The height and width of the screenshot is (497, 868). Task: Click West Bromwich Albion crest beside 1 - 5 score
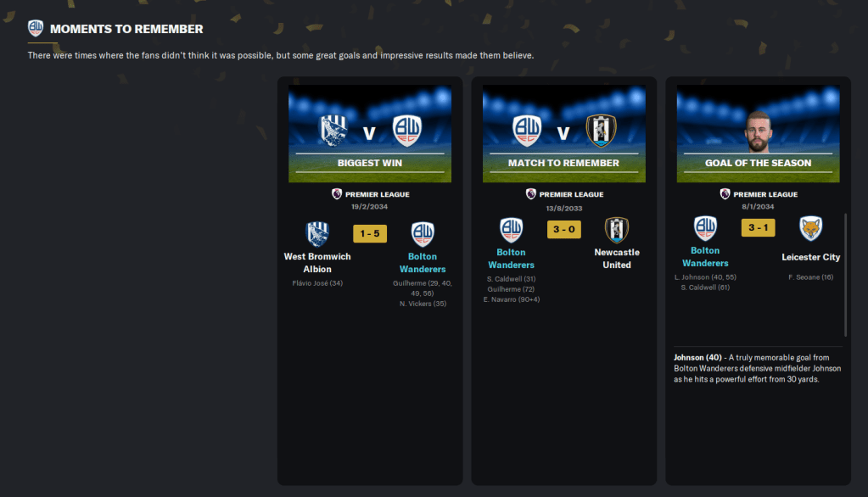(317, 233)
